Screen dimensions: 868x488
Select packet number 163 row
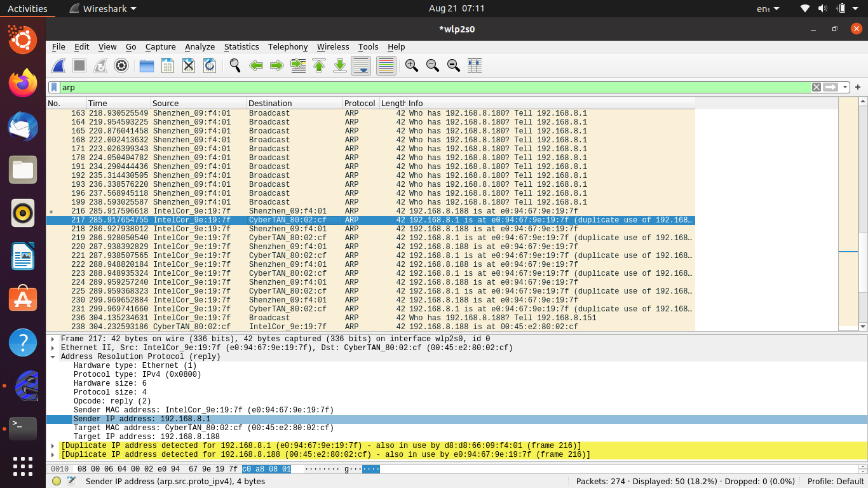pyautogui.click(x=370, y=113)
